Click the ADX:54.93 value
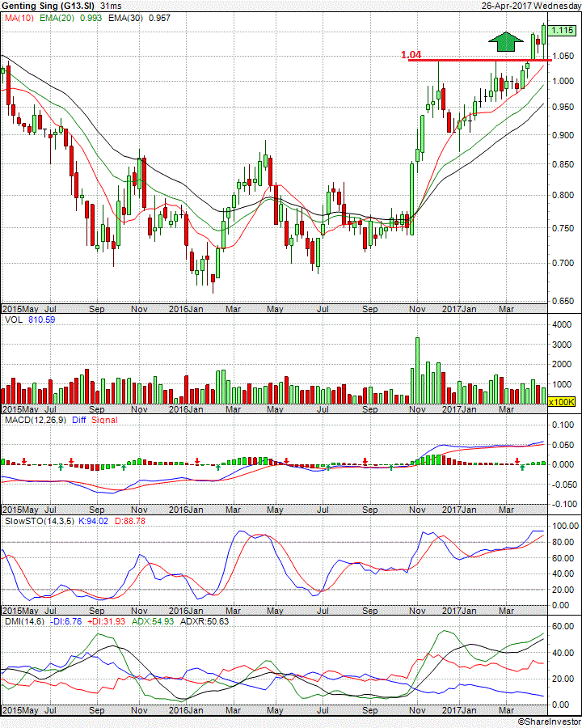The width and height of the screenshot is (582, 728). (153, 621)
